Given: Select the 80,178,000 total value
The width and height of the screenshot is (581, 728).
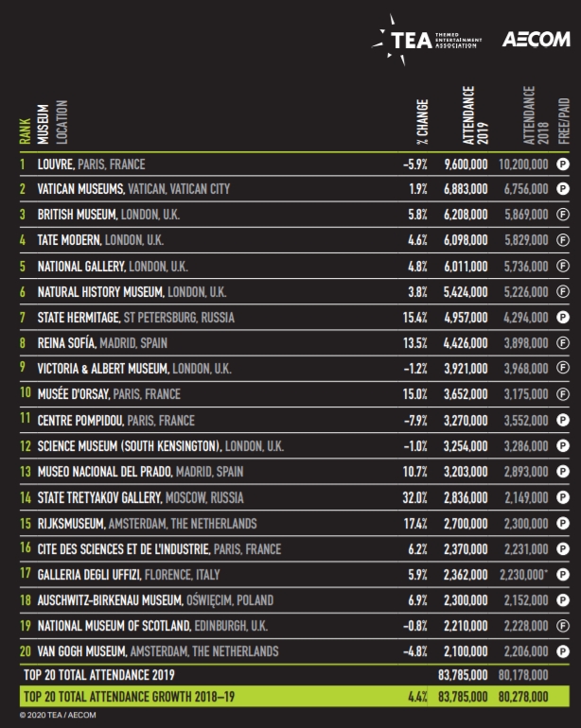Looking at the screenshot, I should click(x=523, y=675).
